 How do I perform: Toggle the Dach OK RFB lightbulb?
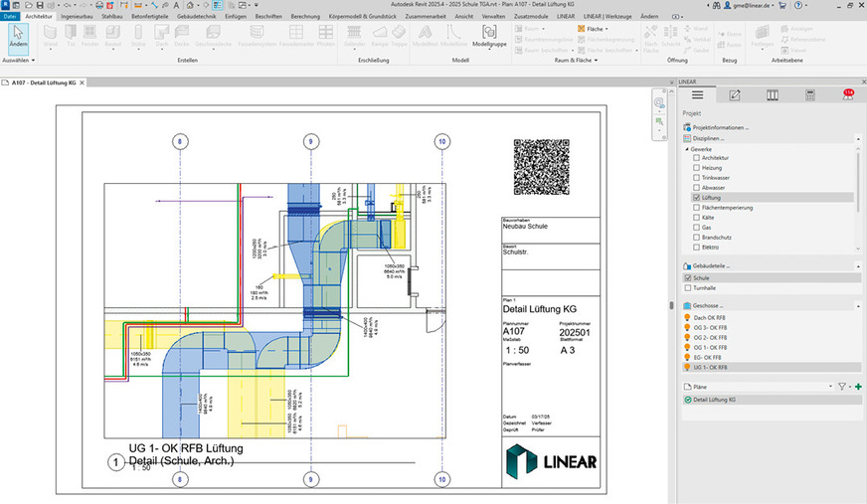[x=687, y=317]
